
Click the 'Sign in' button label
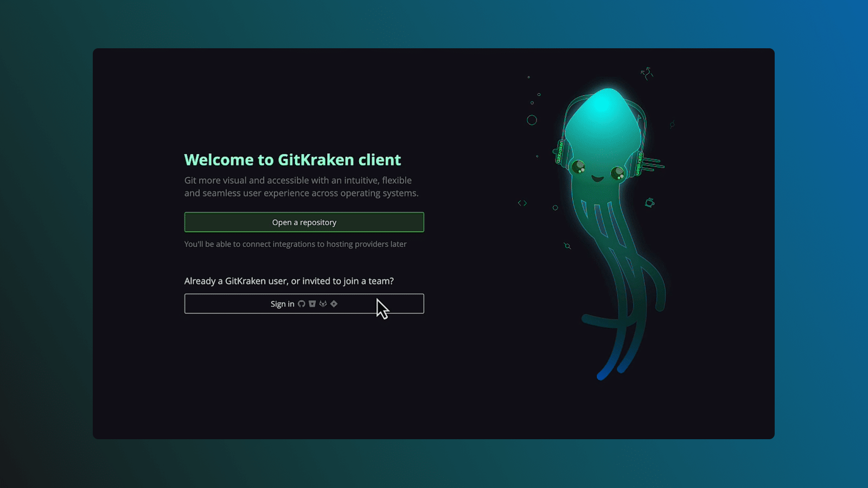(282, 304)
